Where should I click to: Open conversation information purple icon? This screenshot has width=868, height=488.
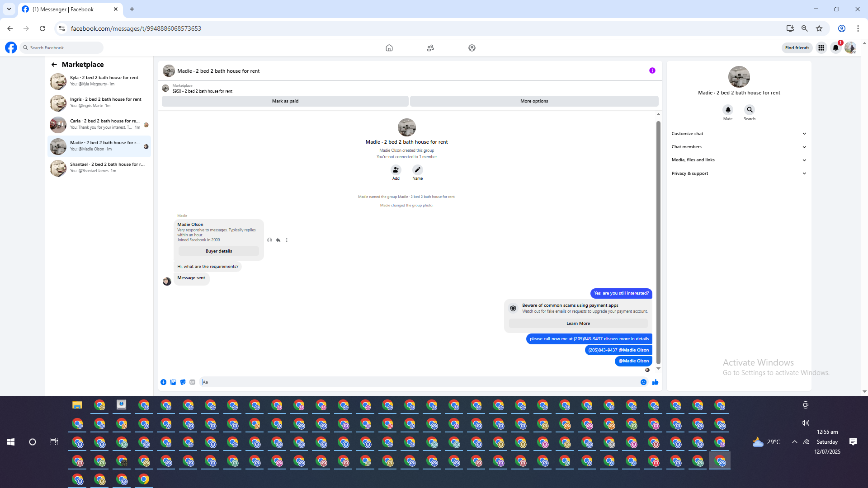click(x=652, y=70)
